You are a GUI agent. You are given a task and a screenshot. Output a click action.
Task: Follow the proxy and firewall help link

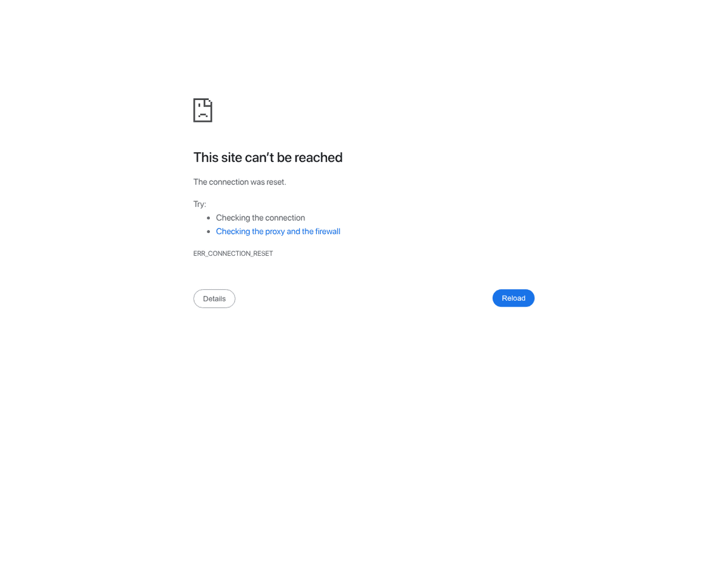click(278, 232)
